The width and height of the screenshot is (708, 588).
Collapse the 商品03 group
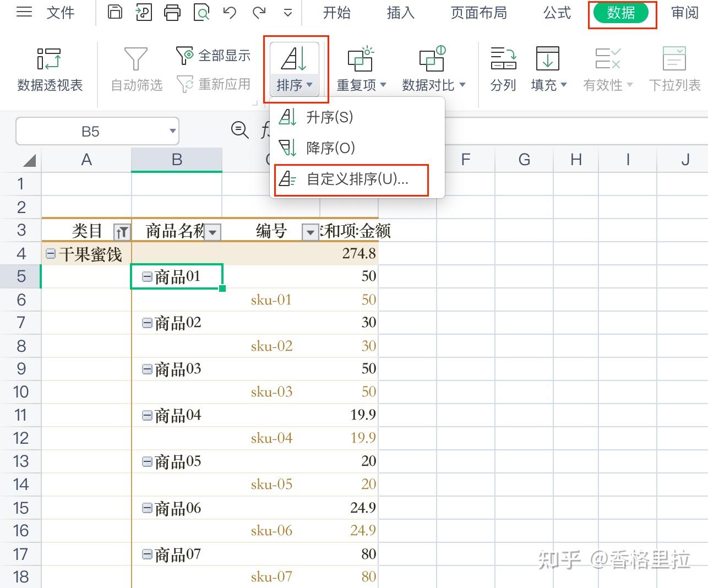point(148,369)
